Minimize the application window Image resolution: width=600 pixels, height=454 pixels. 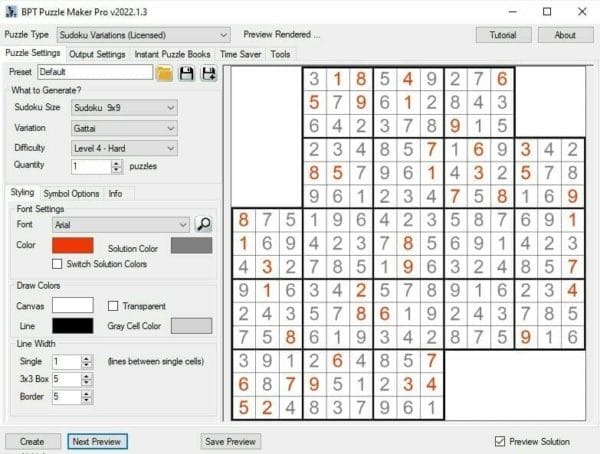pyautogui.click(x=513, y=12)
